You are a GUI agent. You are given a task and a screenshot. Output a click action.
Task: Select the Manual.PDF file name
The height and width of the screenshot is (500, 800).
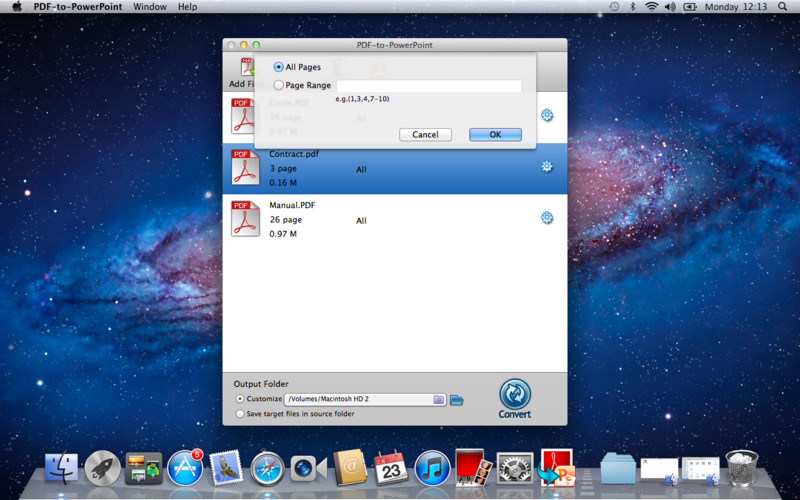tap(292, 205)
